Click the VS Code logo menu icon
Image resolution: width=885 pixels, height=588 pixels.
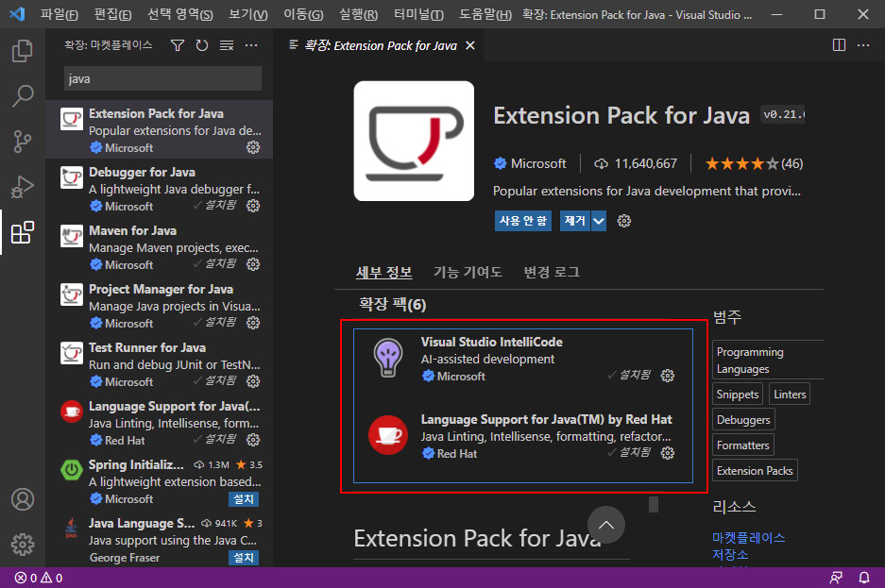pos(17,14)
